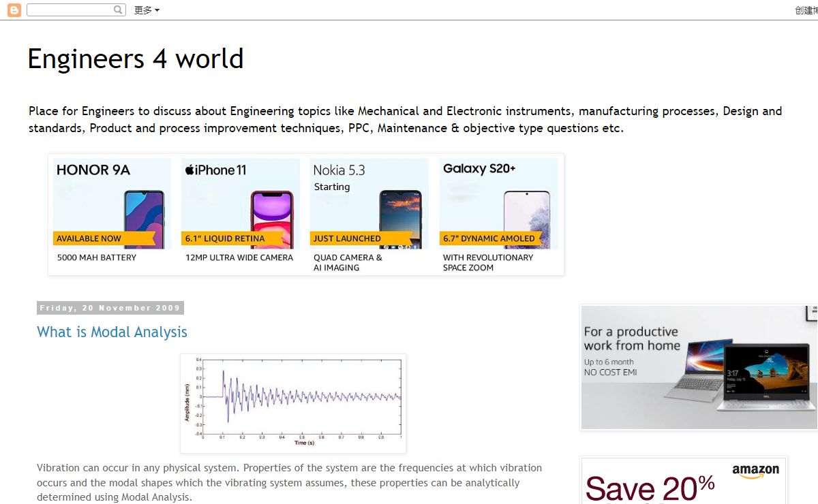Click the 6.1" LIQUID RETINA ribbon
The height and width of the screenshot is (504, 818).
pos(233,238)
